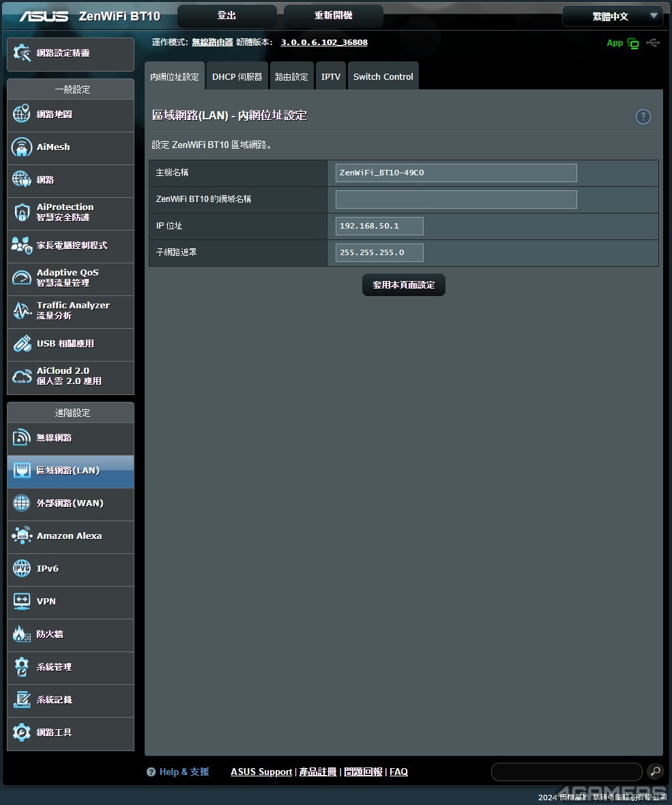The height and width of the screenshot is (805, 672).
Task: Switch to the DHCP 伺服器 tab
Action: tap(237, 76)
